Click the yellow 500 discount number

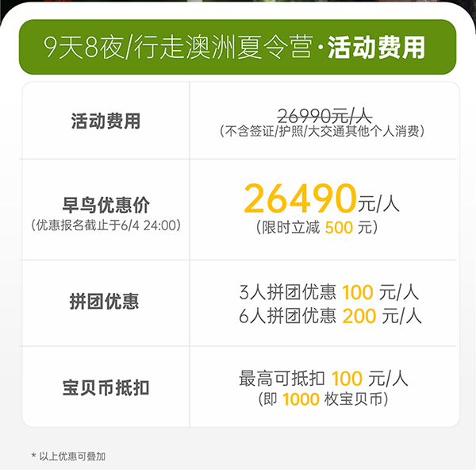click(339, 228)
